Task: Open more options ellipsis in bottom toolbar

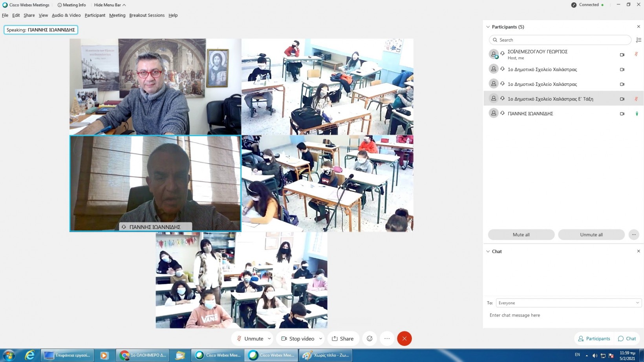Action: coord(387,338)
